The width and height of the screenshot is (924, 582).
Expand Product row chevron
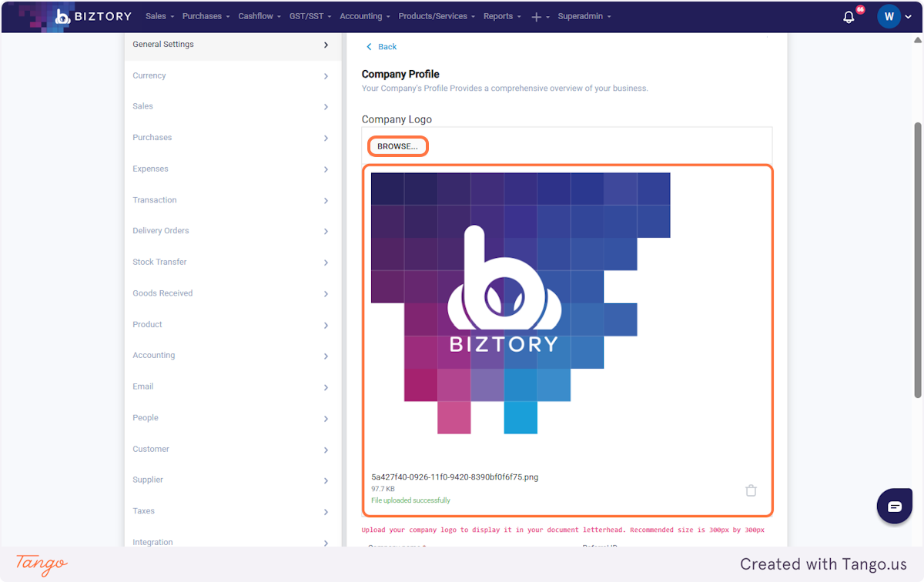pyautogui.click(x=326, y=326)
